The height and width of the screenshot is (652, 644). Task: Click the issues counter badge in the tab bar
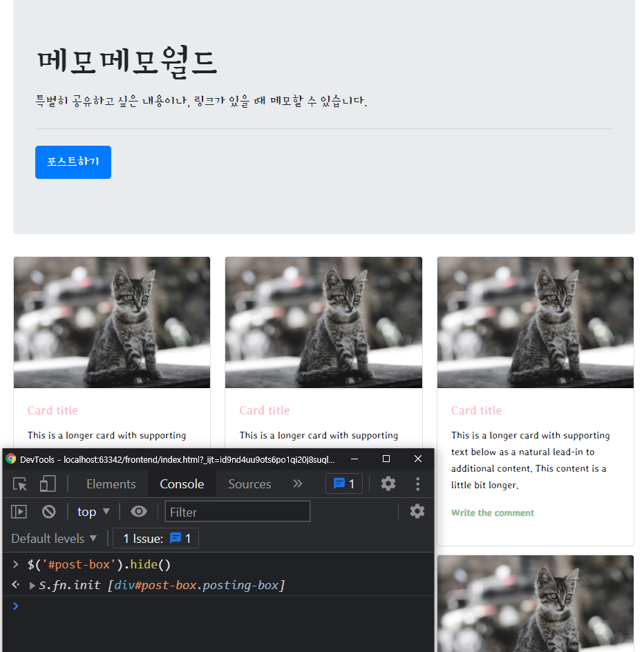[x=343, y=483]
